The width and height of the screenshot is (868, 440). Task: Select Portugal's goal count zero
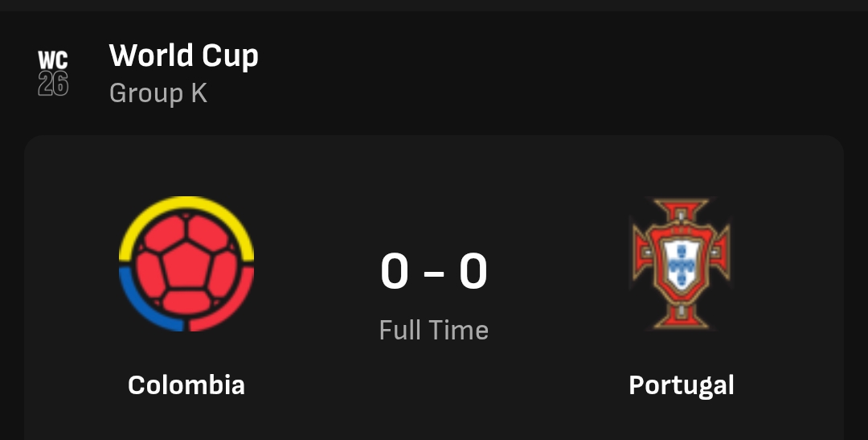[x=473, y=272]
